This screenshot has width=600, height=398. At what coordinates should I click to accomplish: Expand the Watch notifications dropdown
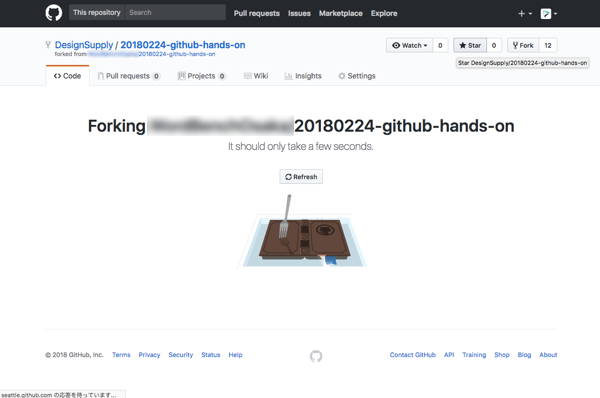point(409,45)
